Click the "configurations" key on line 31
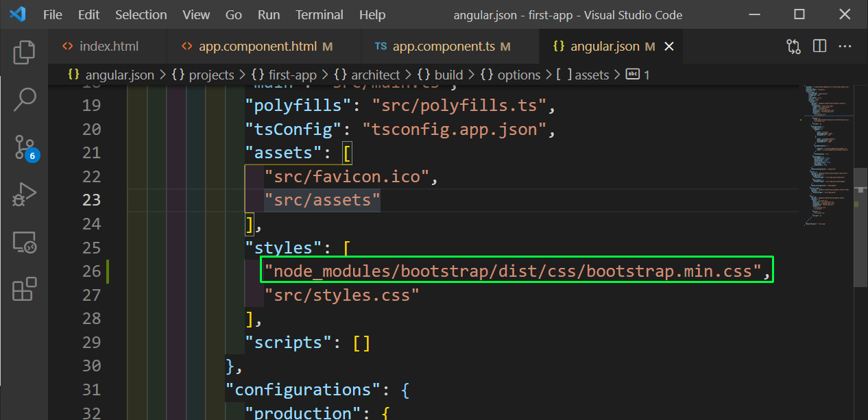 click(x=303, y=389)
